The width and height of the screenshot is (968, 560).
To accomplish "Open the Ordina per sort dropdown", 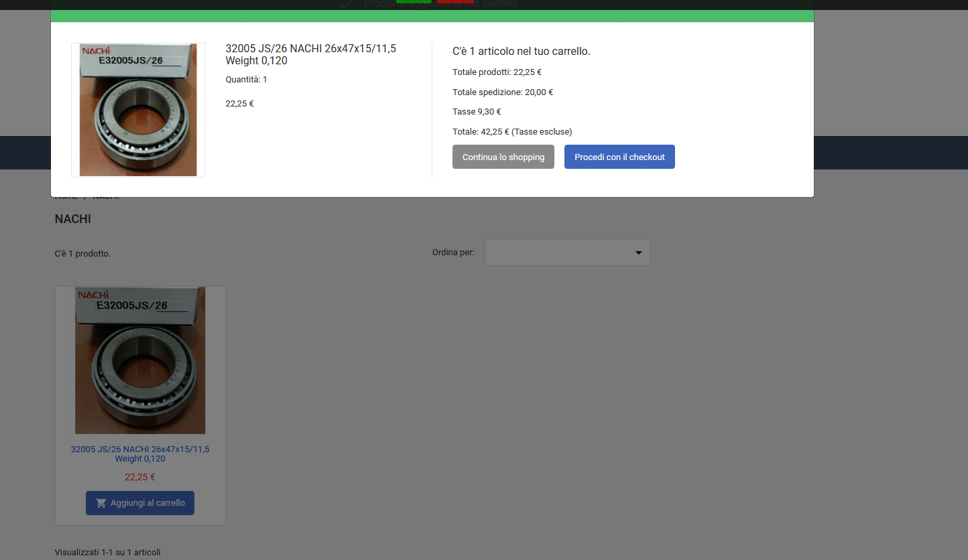I will pyautogui.click(x=567, y=253).
